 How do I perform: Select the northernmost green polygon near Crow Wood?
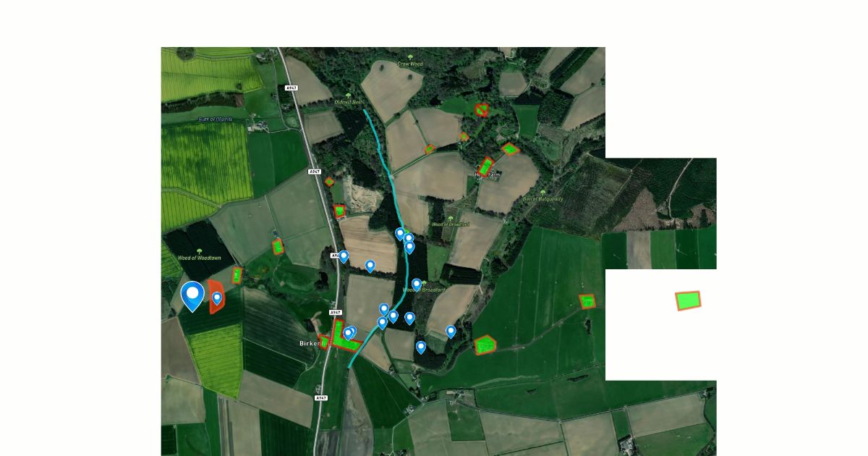[481, 109]
